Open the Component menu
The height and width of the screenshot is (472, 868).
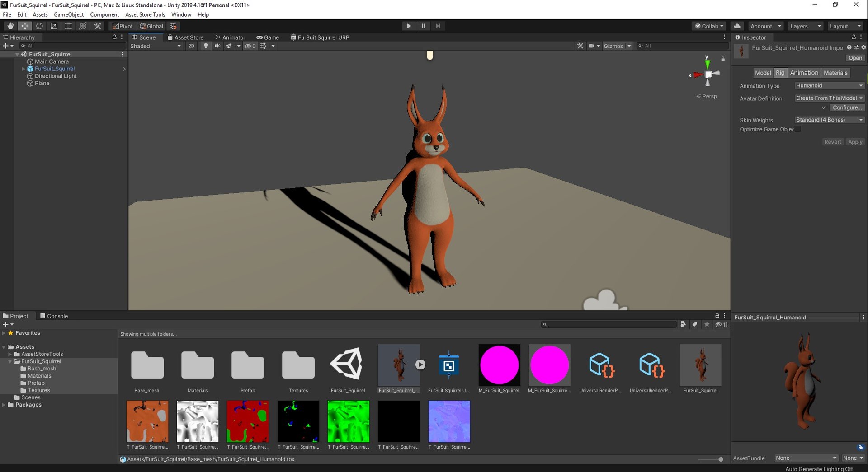click(x=104, y=14)
